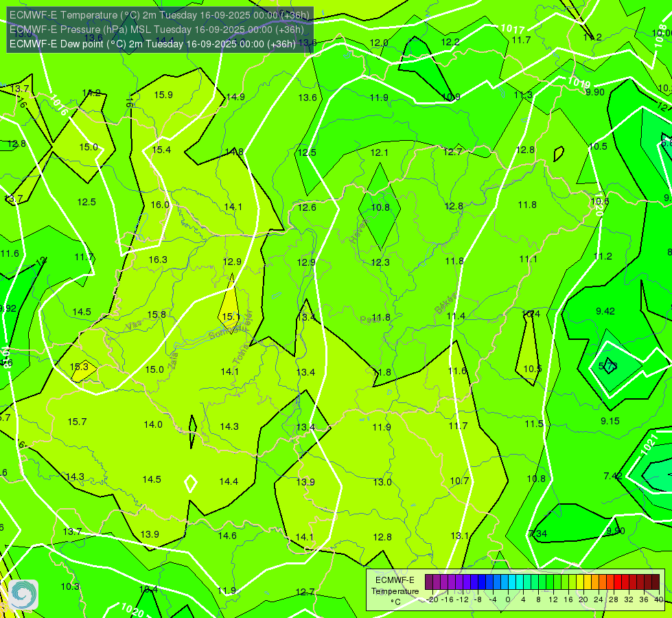Click the swirl logo icon at bottom-left
672x618 pixels.
[x=23, y=594]
